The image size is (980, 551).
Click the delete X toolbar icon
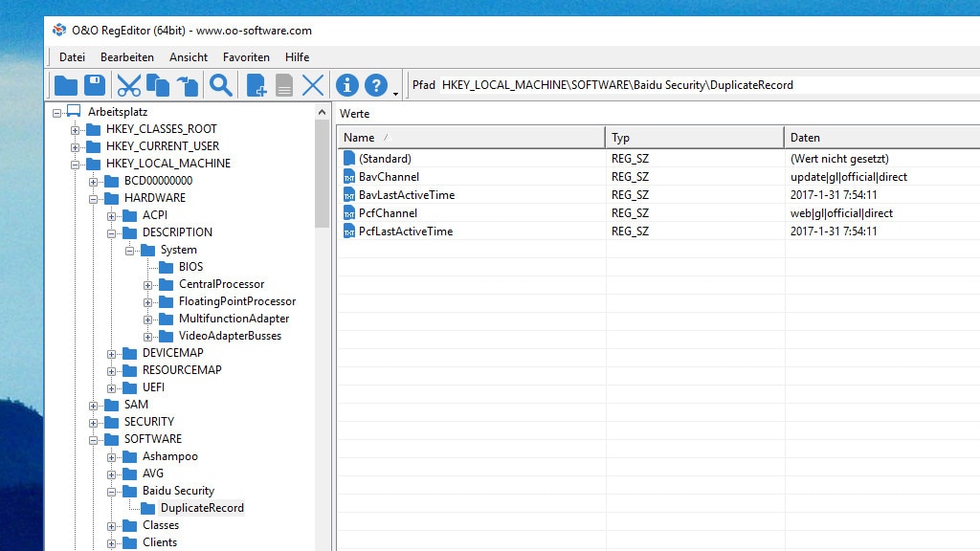(313, 85)
